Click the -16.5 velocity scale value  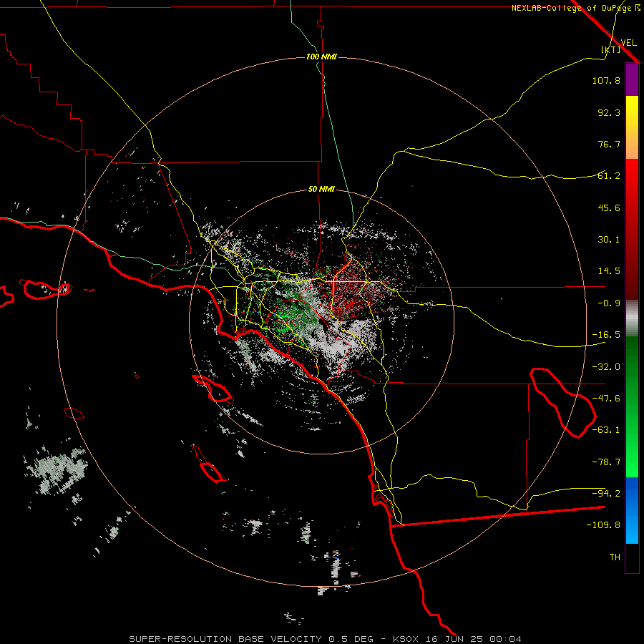(606, 335)
